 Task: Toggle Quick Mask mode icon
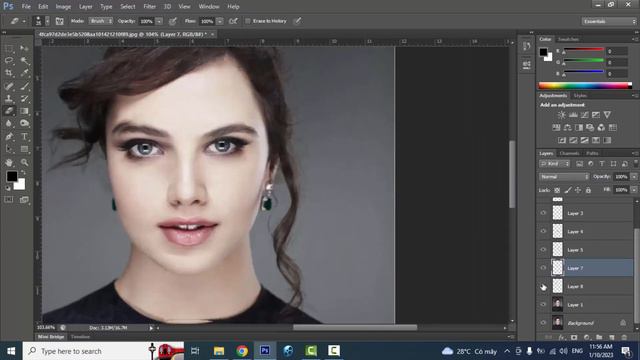[x=9, y=200]
